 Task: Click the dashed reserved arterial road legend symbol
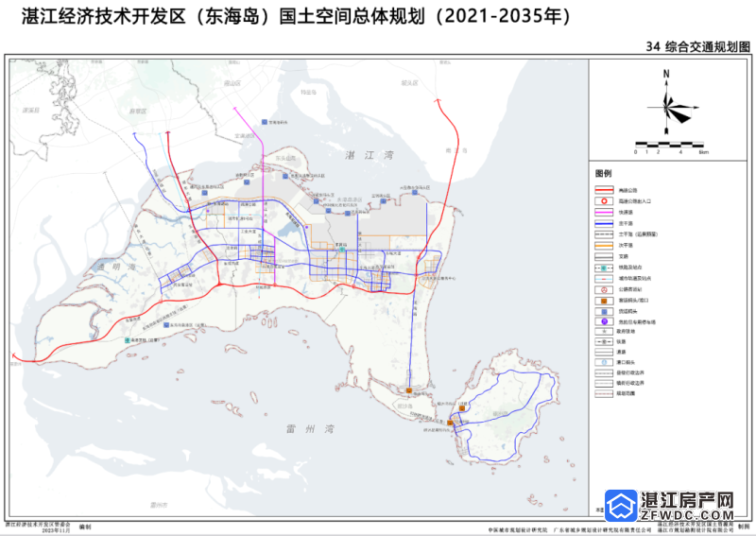[604, 234]
